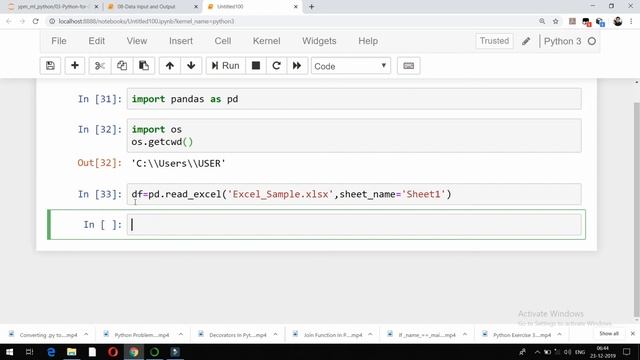
Task: Show all downloads
Action: [x=609, y=334]
